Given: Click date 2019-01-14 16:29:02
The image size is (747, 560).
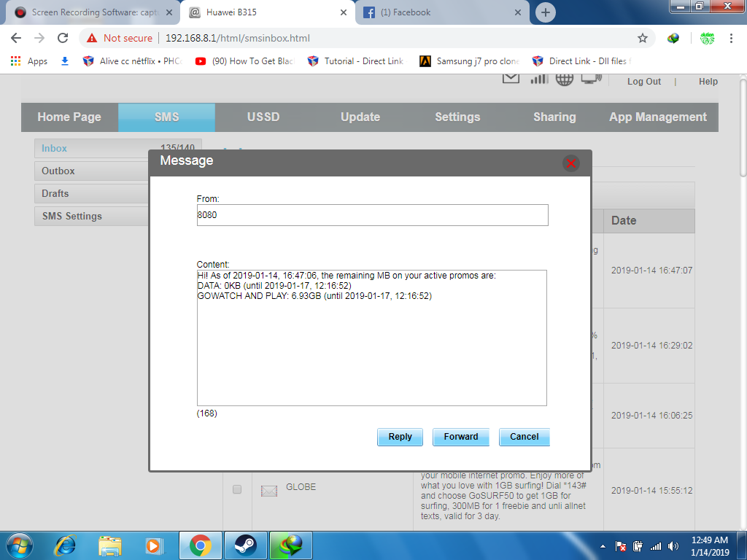Looking at the screenshot, I should (651, 346).
